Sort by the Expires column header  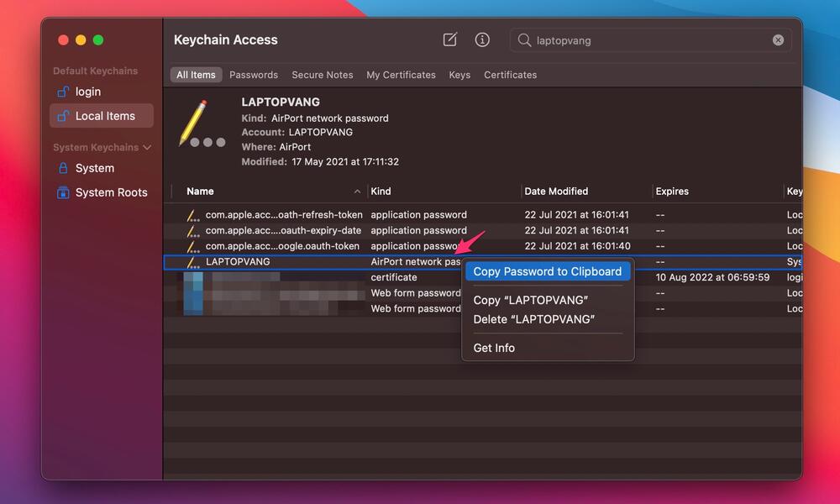(672, 192)
